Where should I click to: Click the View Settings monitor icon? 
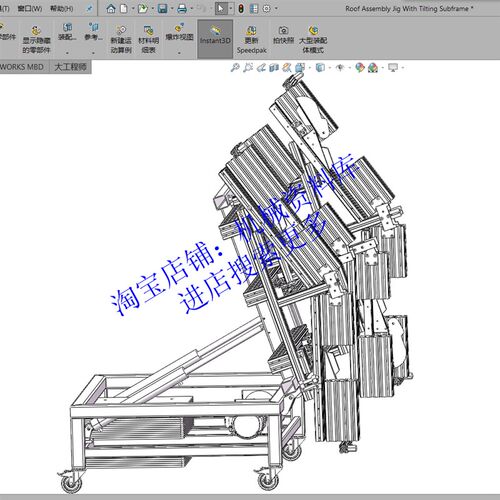(x=393, y=68)
